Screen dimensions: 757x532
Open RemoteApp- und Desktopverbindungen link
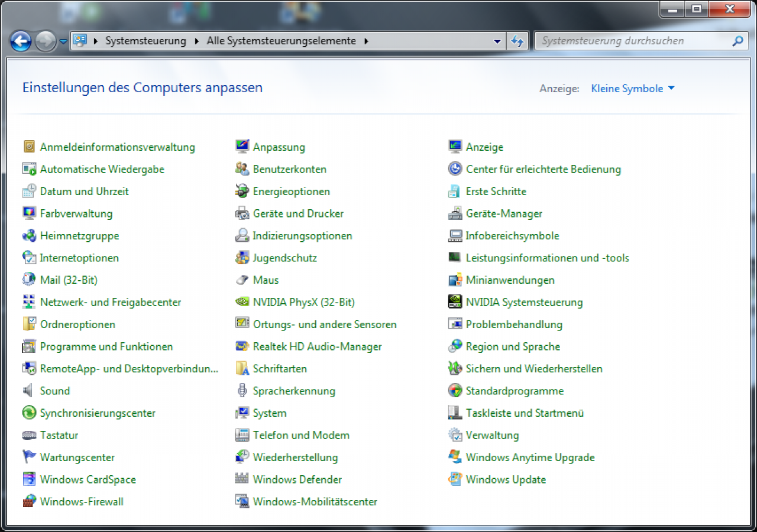129,368
